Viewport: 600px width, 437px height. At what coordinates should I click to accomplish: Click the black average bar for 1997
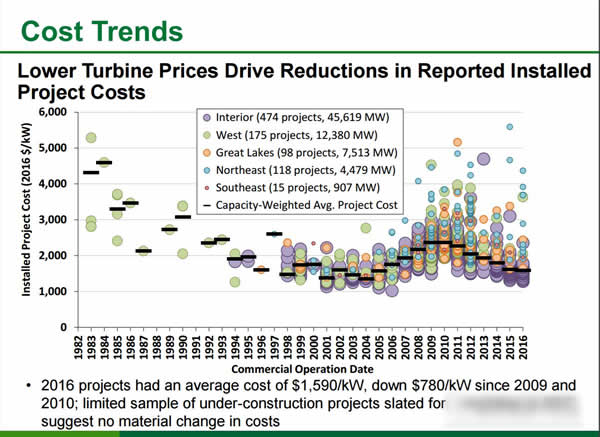click(x=274, y=234)
